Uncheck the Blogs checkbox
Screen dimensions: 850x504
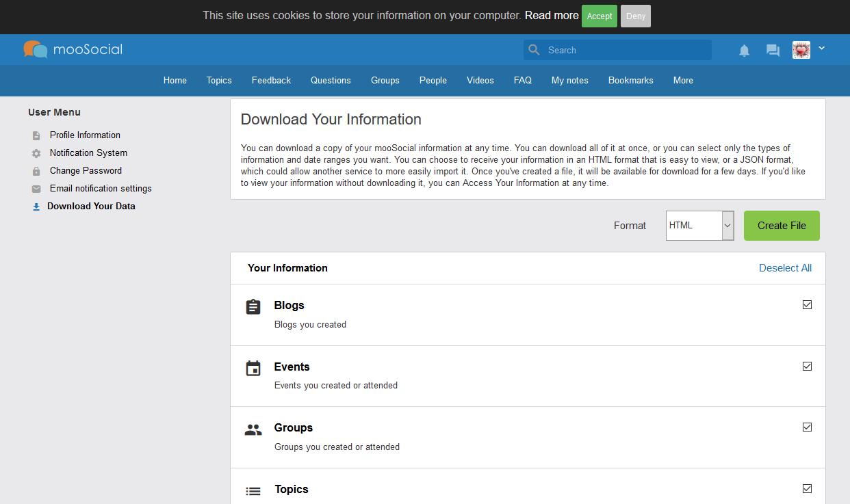pyautogui.click(x=807, y=305)
